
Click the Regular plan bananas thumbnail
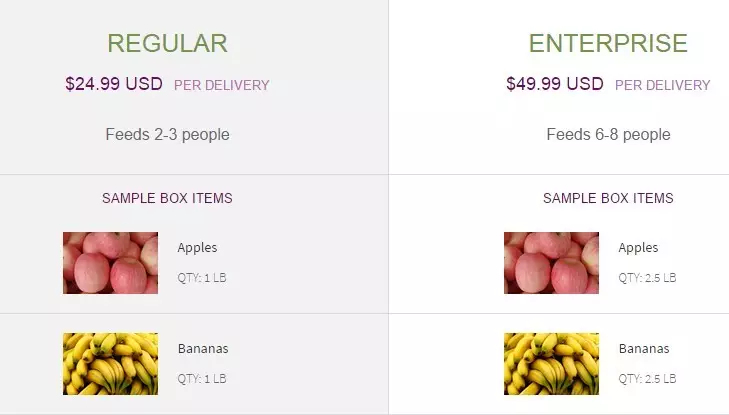(110, 364)
